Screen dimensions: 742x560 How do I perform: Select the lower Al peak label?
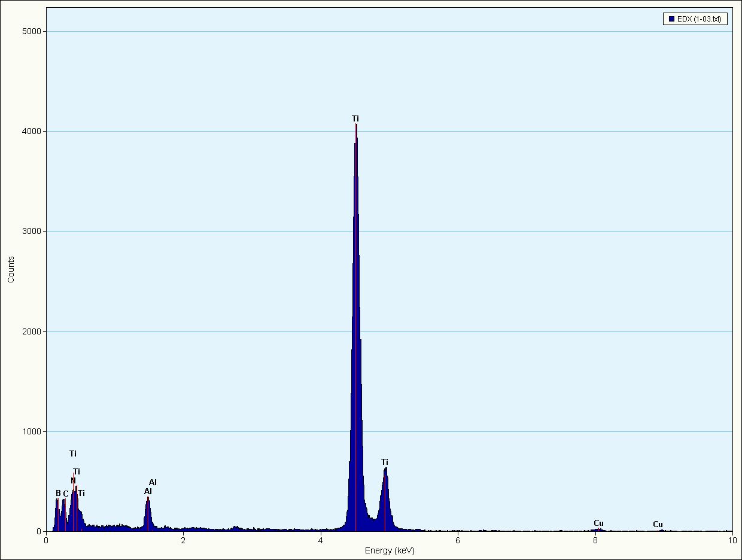[148, 491]
